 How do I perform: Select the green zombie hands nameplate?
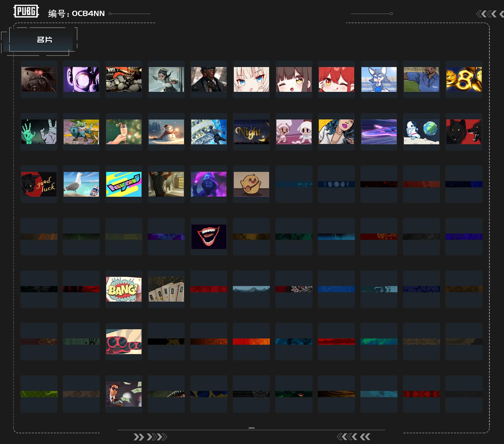point(39,132)
